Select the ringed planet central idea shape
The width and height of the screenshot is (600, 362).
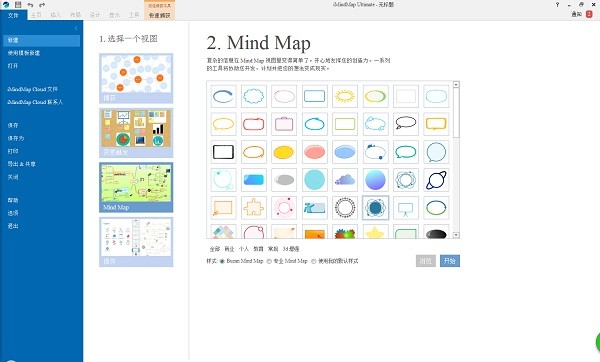point(436,180)
